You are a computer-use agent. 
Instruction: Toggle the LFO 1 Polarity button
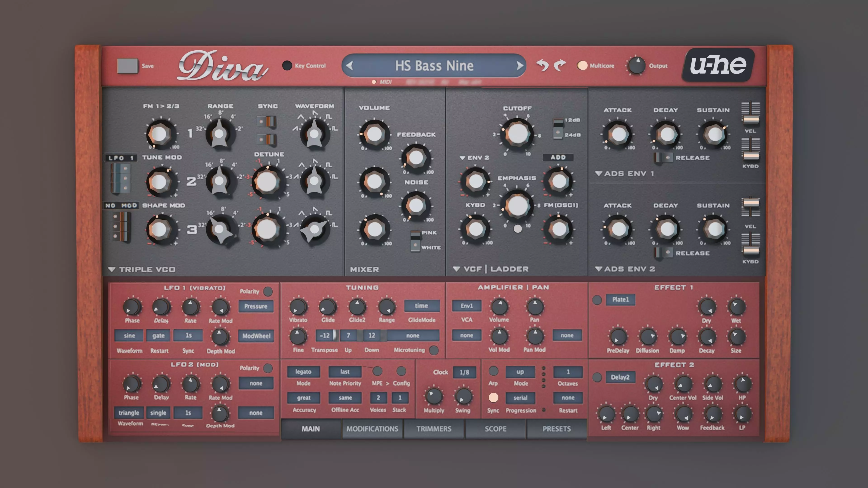click(x=268, y=291)
